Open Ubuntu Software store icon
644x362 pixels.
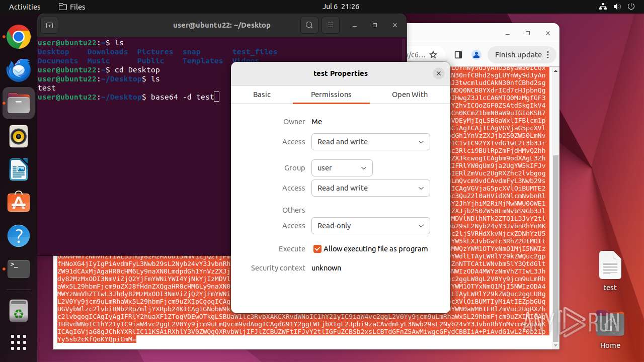(19, 203)
